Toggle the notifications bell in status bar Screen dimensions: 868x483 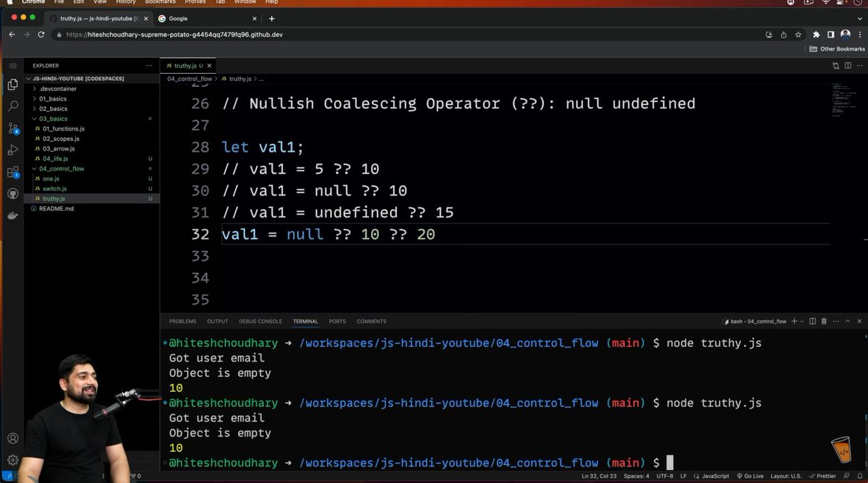tap(861, 476)
